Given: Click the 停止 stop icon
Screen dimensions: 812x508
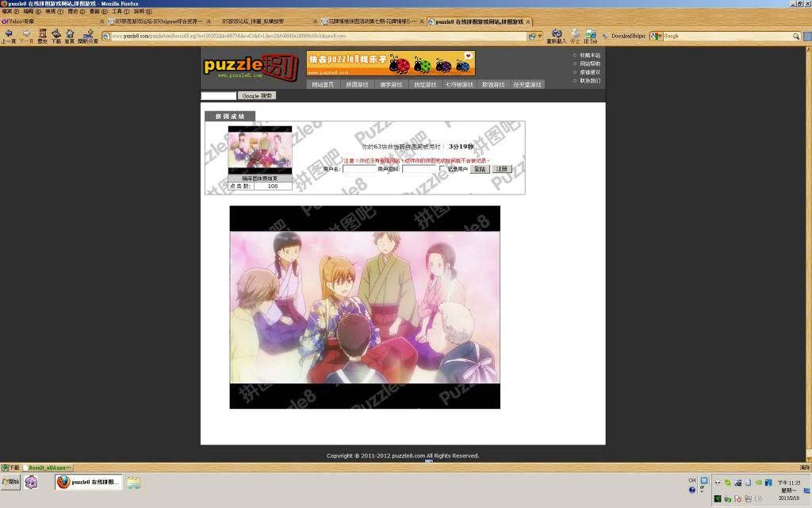Looking at the screenshot, I should coord(576,36).
